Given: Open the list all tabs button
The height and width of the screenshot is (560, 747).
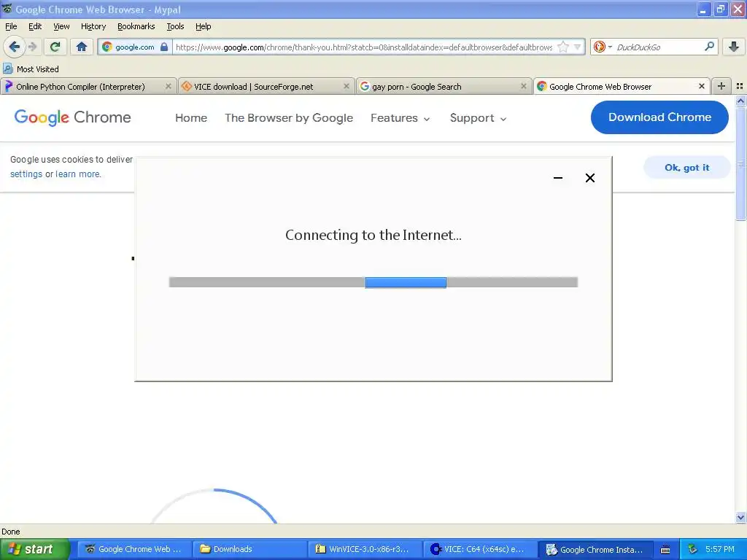Looking at the screenshot, I should pyautogui.click(x=740, y=86).
